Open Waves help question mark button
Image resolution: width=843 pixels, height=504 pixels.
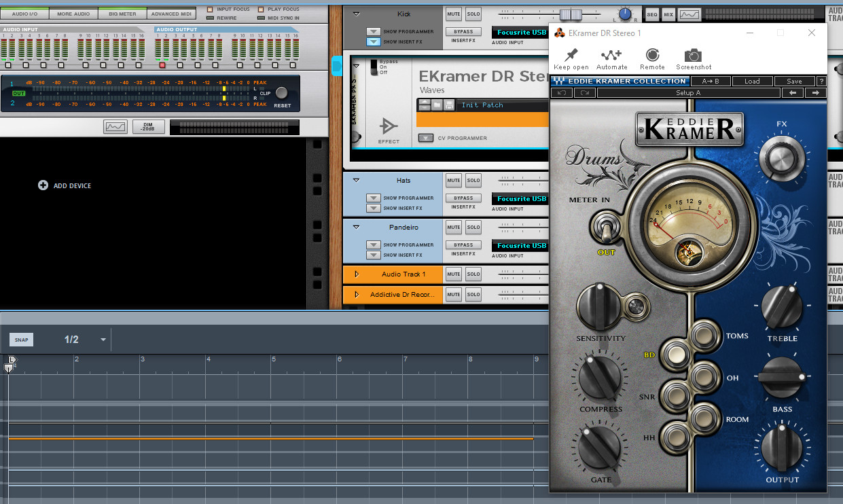click(x=821, y=81)
